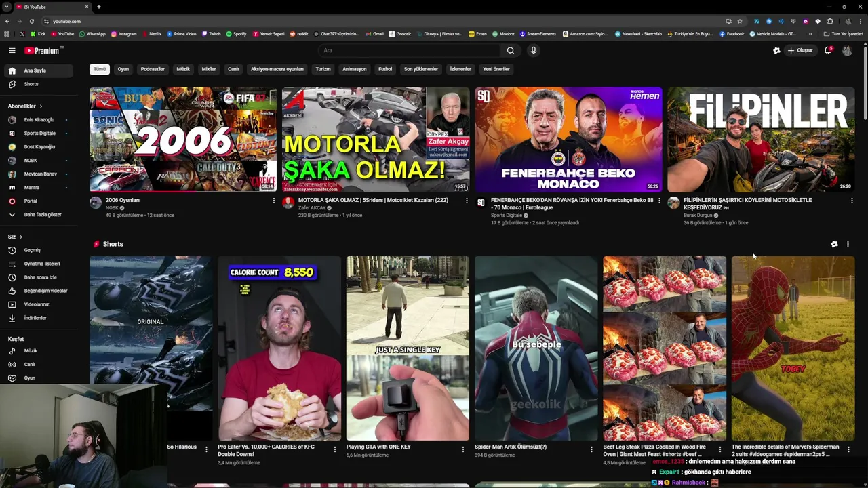Open options menu for Fenerbahçe Beko video
Image resolution: width=868 pixels, height=488 pixels.
659,201
